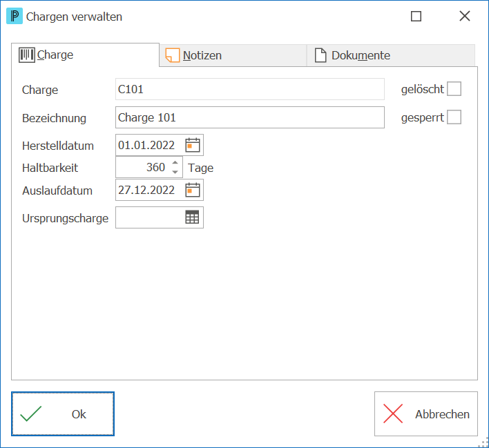The height and width of the screenshot is (448, 489).
Task: Cancel with the Abbrechen button
Action: [425, 413]
